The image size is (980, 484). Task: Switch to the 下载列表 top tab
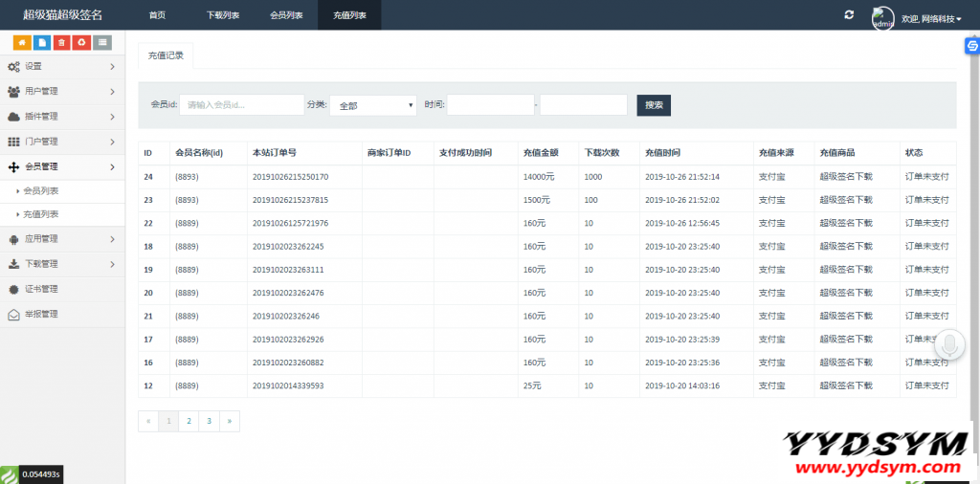tap(223, 15)
